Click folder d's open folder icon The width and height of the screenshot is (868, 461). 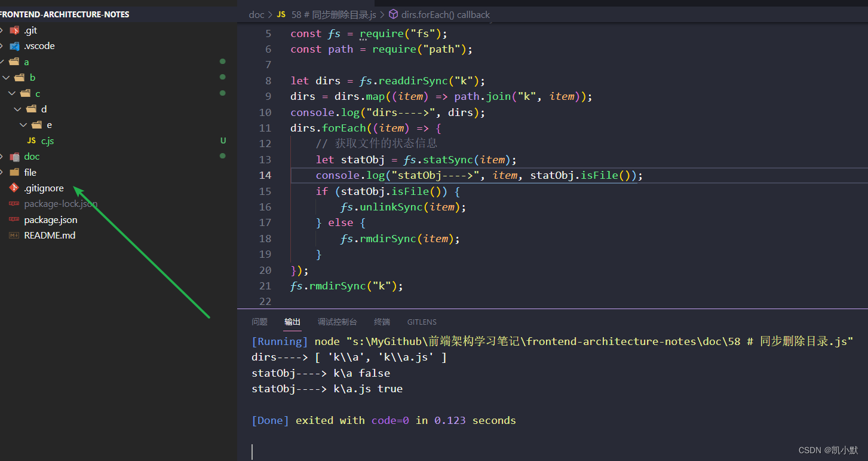coord(31,109)
